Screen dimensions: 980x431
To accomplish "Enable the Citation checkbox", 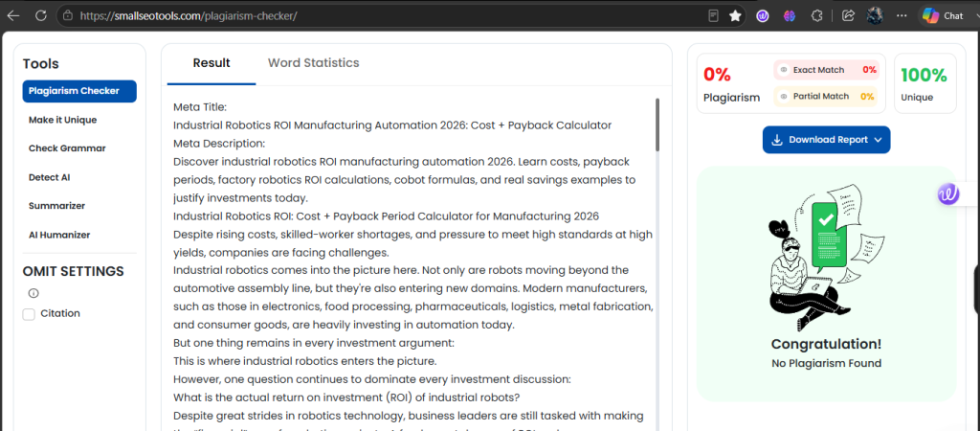I will (29, 314).
